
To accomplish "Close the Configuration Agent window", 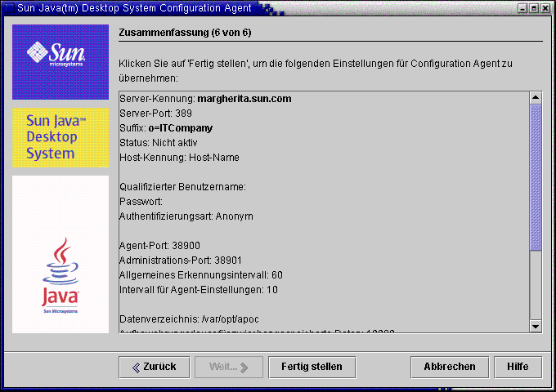I will point(545,8).
